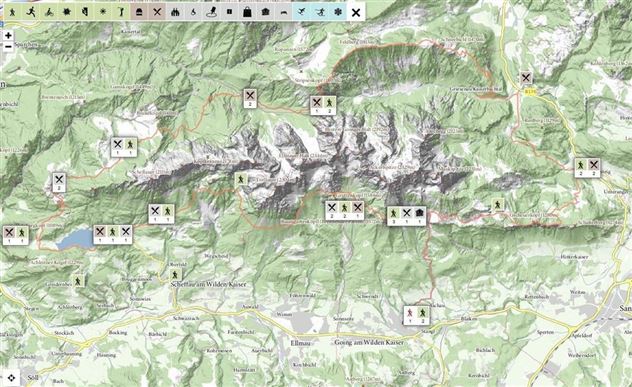Open the restaurant icon at the far left edge cluster
Image resolution: width=632 pixels, height=387 pixels.
click(x=9, y=232)
